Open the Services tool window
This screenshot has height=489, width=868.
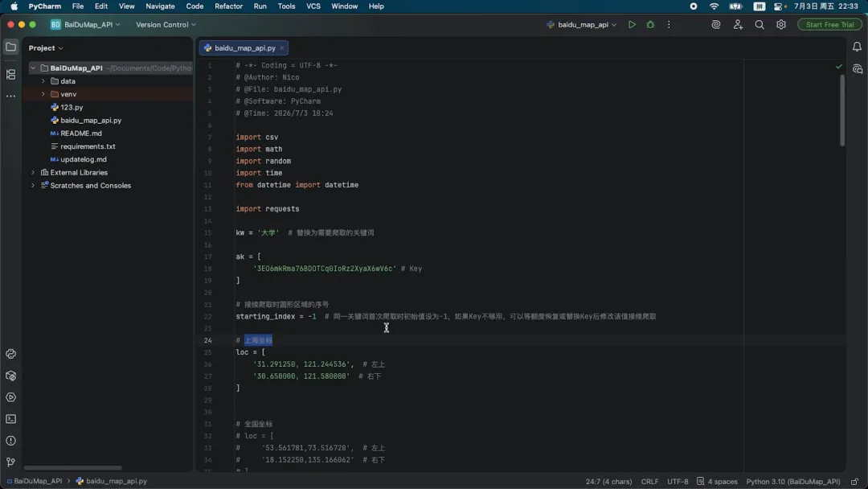click(10, 397)
